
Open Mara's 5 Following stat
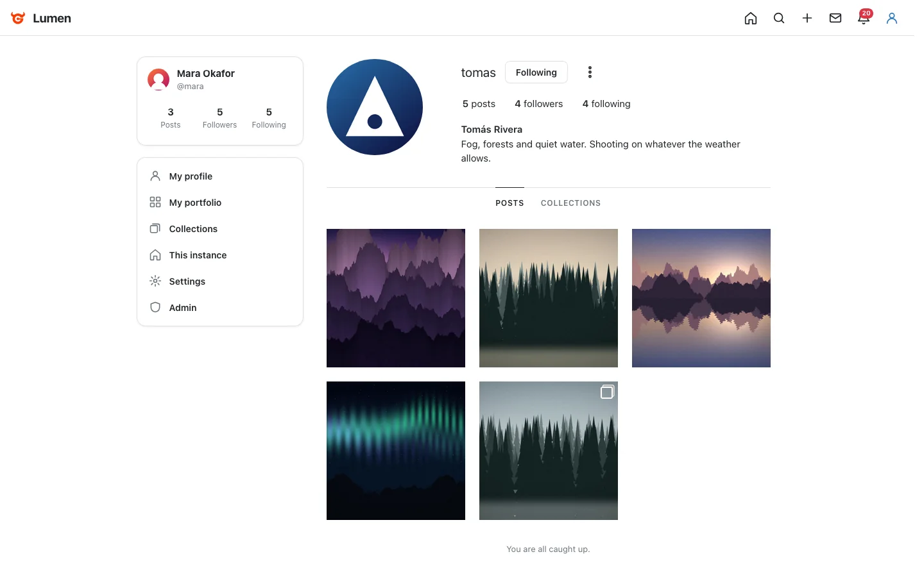click(x=269, y=118)
